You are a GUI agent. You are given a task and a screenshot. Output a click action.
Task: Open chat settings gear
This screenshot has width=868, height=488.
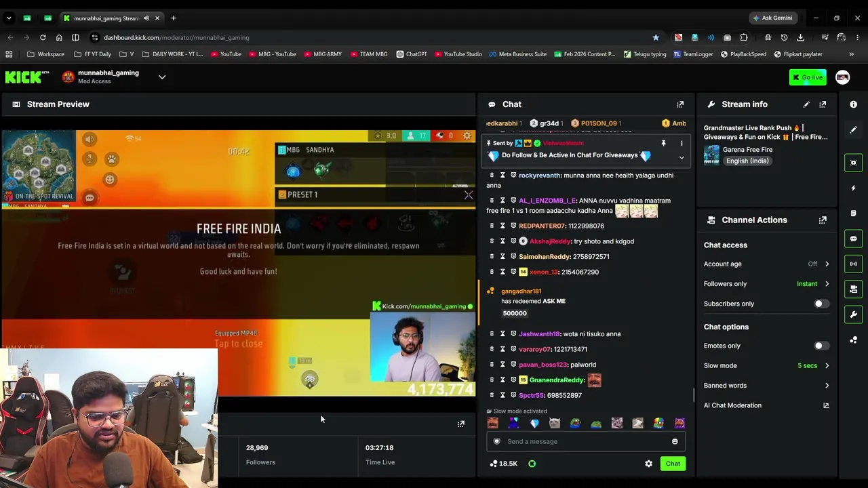click(x=648, y=464)
